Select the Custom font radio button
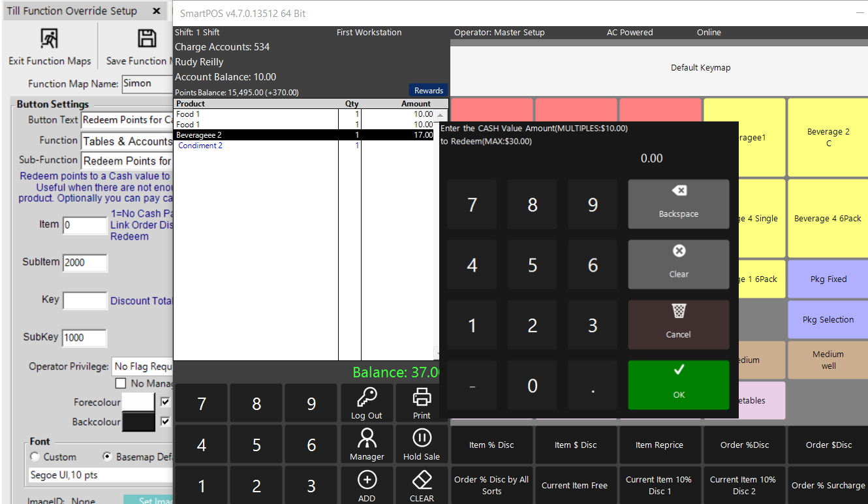Viewport: 868px width, 504px height. point(35,457)
